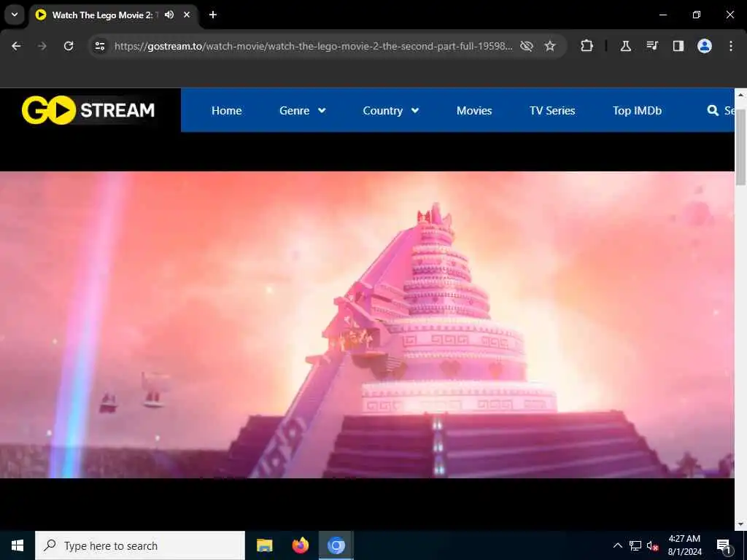
Task: Minimize the Chrome window
Action: point(662,15)
